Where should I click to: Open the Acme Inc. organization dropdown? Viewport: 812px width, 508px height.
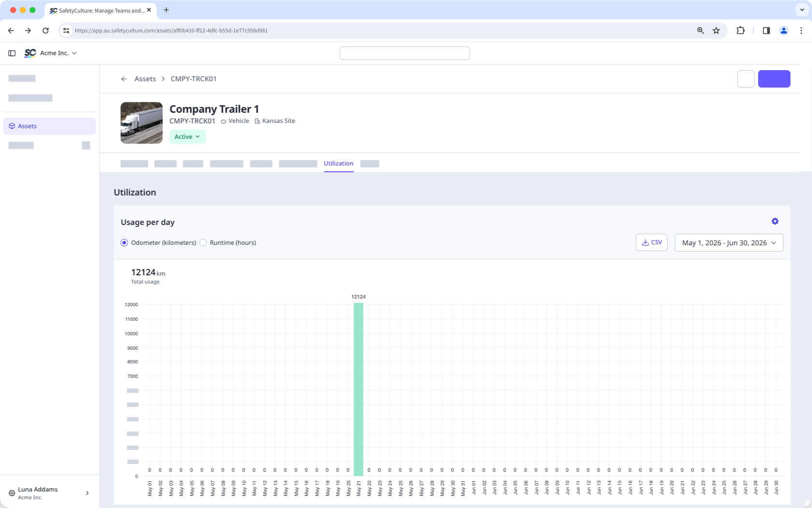58,53
